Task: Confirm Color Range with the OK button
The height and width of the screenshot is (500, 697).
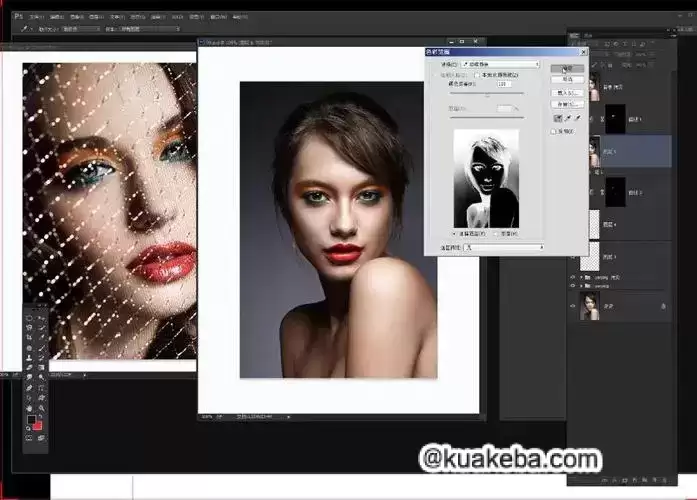Action: click(x=566, y=67)
